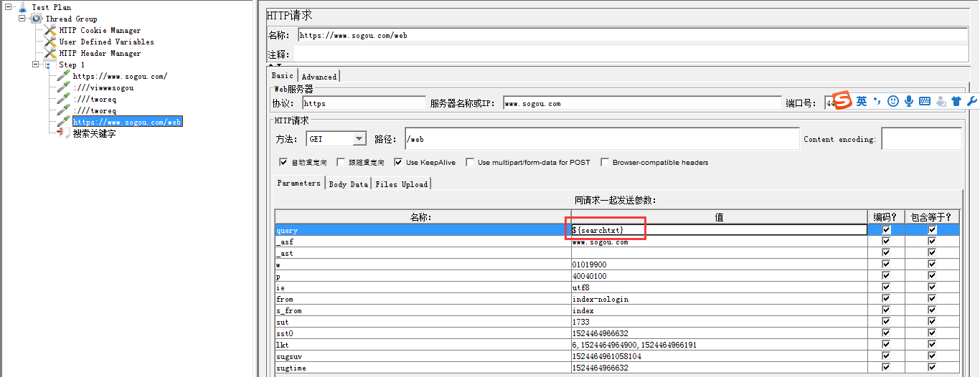
Task: Open the Sogou IME wrench toolbox icon
Action: (x=972, y=102)
